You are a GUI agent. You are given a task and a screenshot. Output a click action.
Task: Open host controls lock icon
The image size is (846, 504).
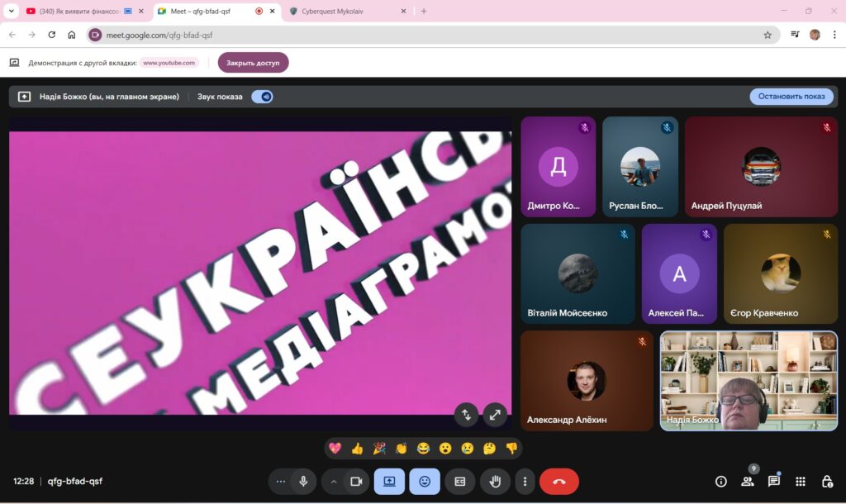pos(826,482)
